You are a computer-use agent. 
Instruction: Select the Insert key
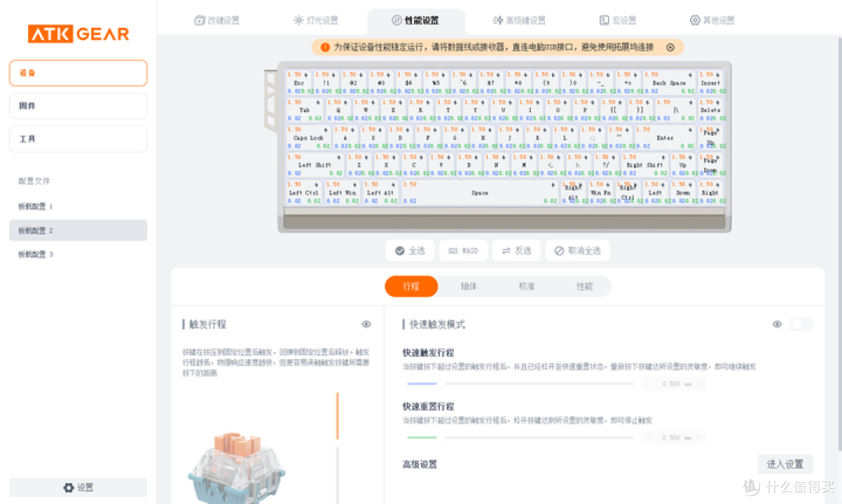711,83
